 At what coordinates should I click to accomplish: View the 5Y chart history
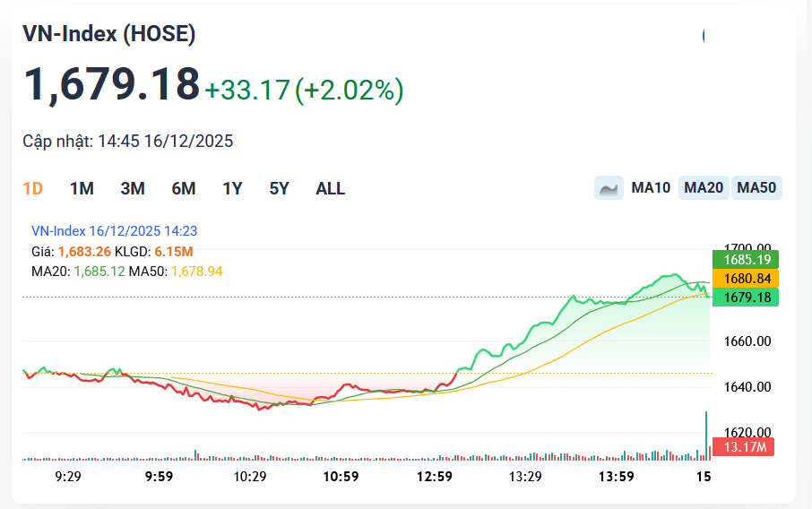pos(280,188)
